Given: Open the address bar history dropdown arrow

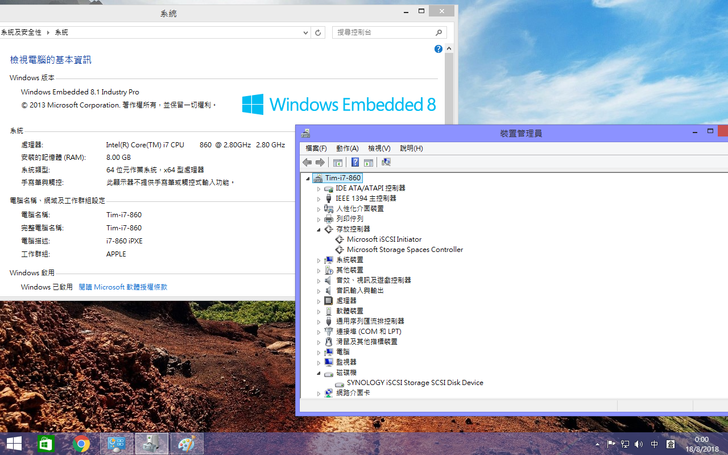Looking at the screenshot, I should (303, 32).
